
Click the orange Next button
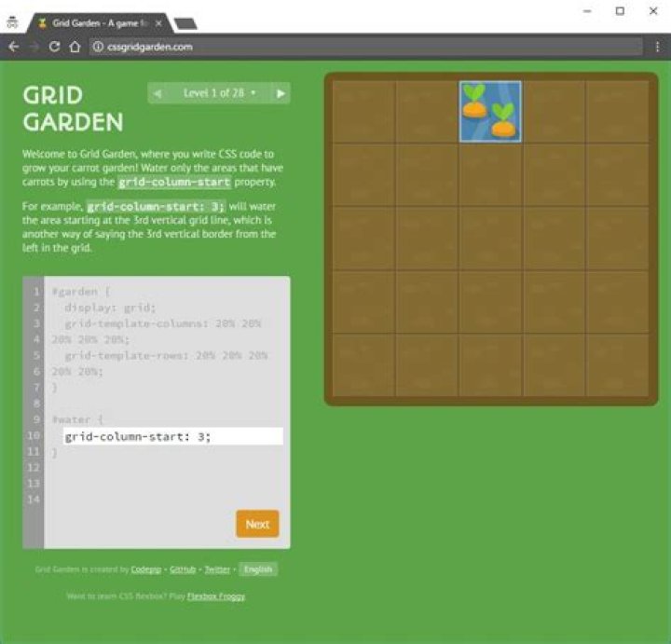click(257, 524)
